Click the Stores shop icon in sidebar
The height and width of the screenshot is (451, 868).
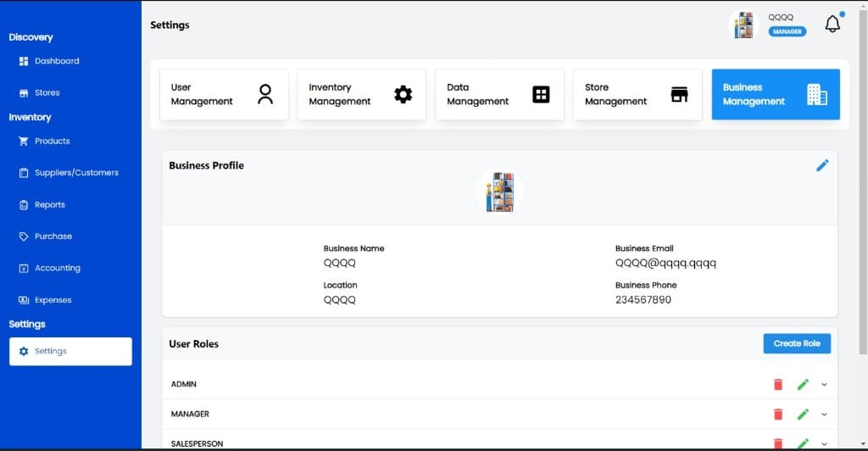point(23,93)
